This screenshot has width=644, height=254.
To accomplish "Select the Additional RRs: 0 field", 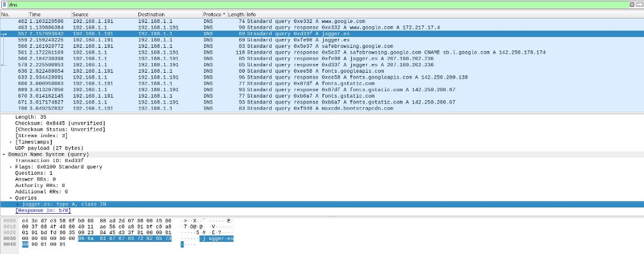I will (x=41, y=191).
